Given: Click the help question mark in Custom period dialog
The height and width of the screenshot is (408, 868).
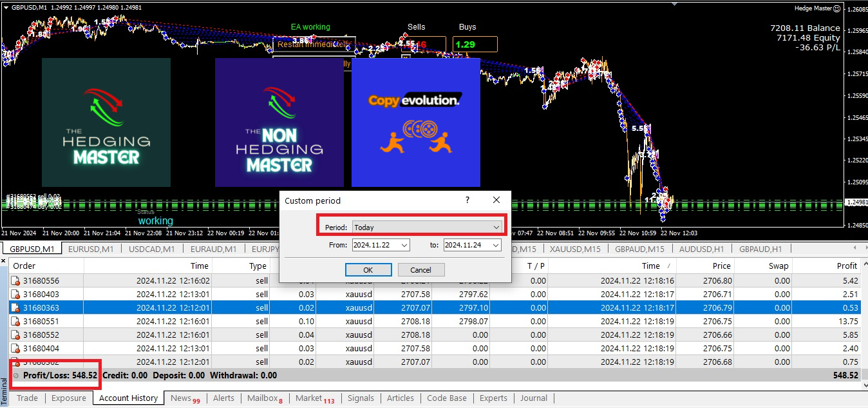Looking at the screenshot, I should click(467, 200).
